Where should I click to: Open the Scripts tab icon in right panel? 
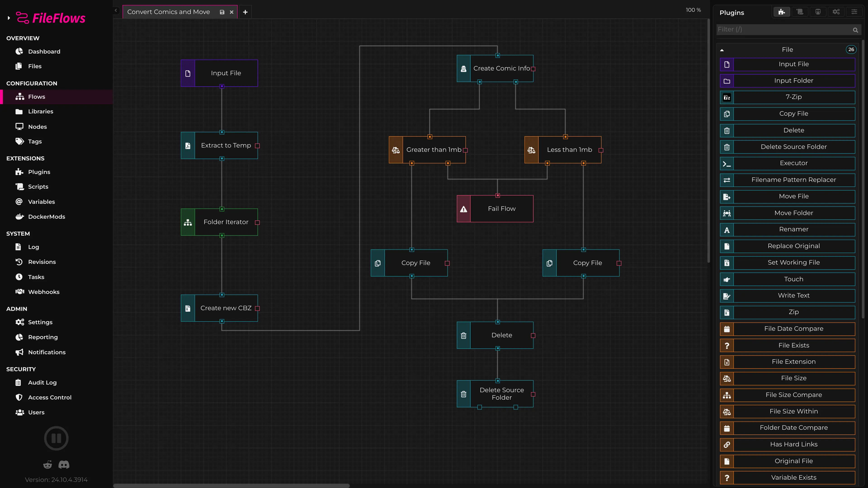click(x=800, y=12)
